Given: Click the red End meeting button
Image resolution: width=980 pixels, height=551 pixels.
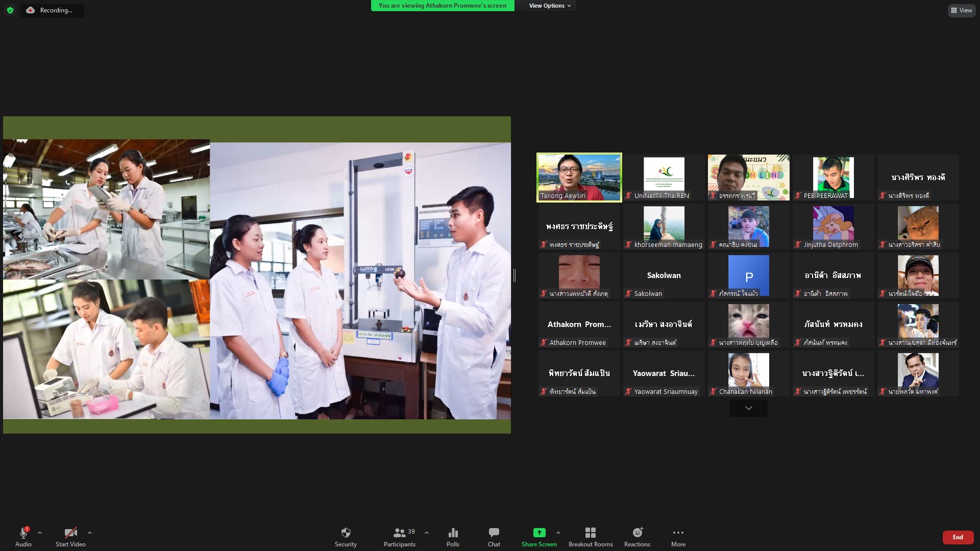Looking at the screenshot, I should pos(958,537).
